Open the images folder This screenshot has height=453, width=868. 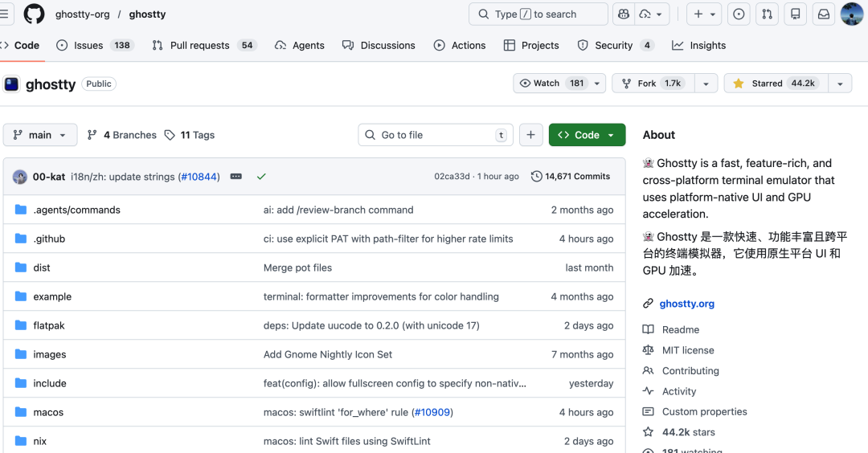[49, 354]
